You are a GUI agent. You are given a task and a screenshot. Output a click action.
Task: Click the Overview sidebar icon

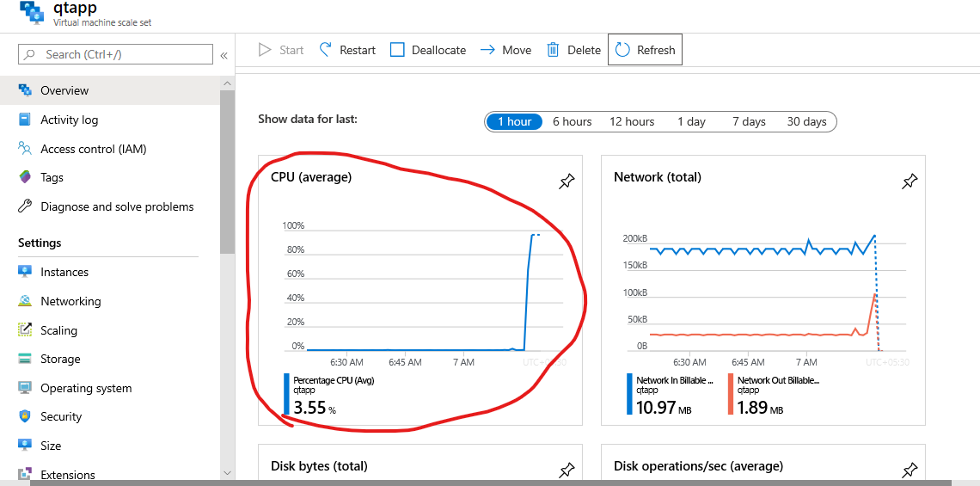[x=25, y=90]
